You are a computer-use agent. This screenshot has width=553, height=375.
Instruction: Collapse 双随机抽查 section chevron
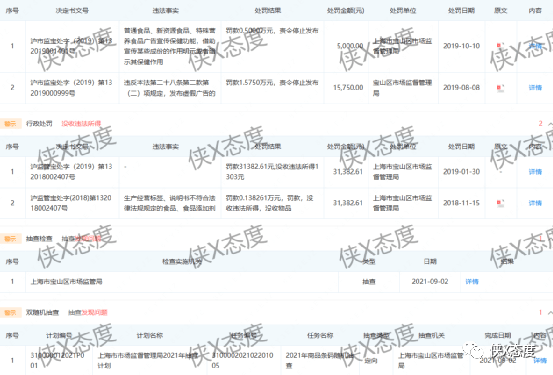pyautogui.click(x=550, y=313)
